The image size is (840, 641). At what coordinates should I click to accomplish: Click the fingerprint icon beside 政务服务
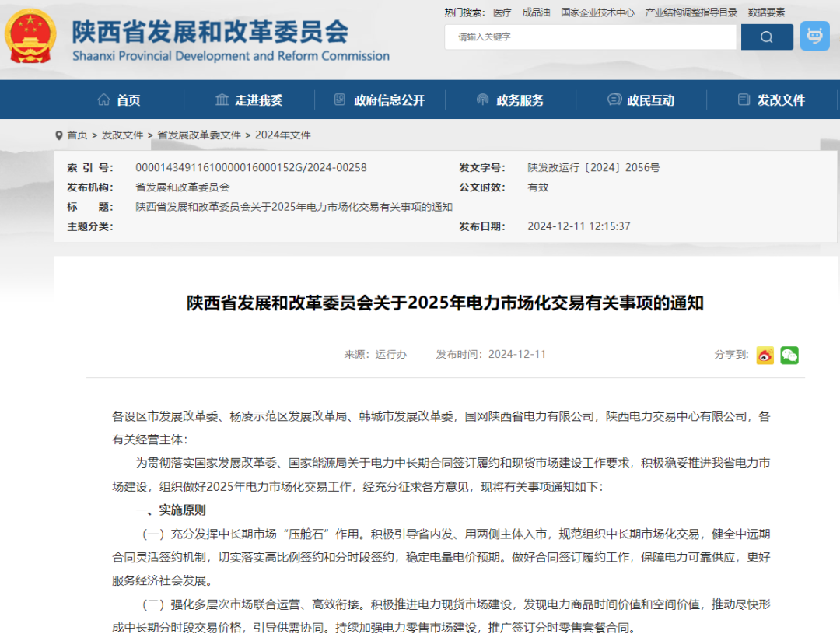[x=483, y=100]
